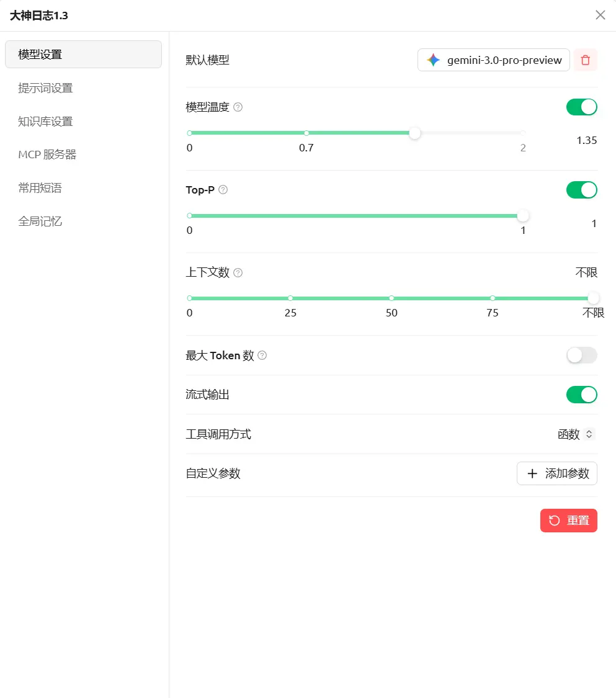Click the help icon next to 模型温度

(238, 107)
